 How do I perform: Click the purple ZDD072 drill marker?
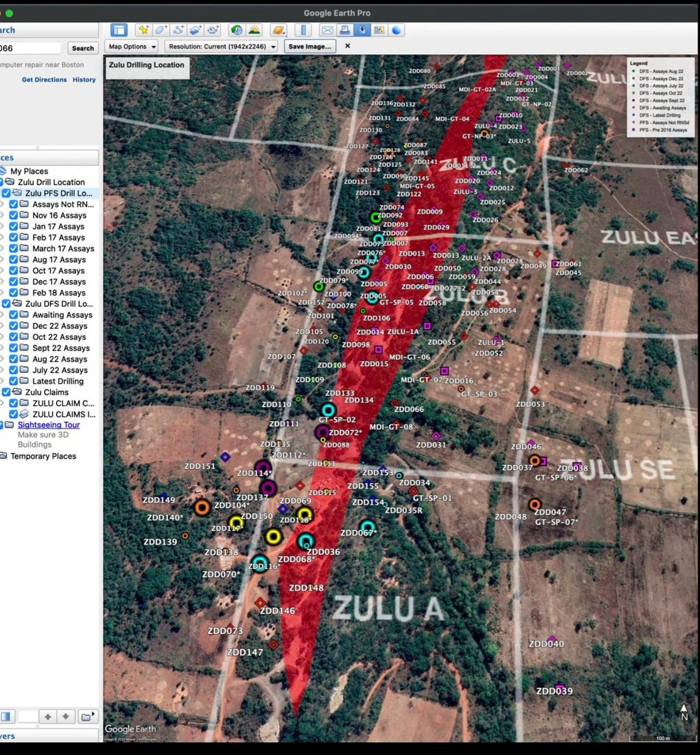point(323,432)
